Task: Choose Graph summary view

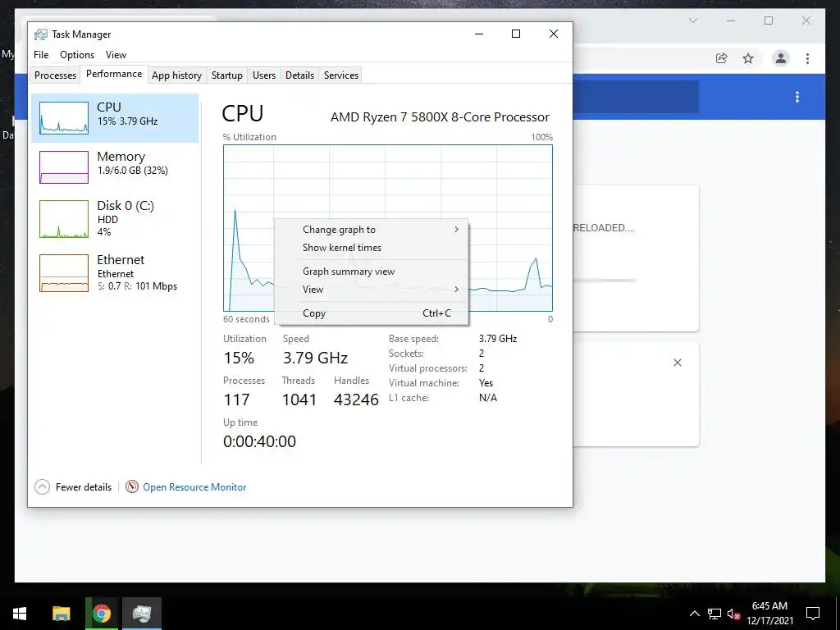Action: pyautogui.click(x=372, y=271)
